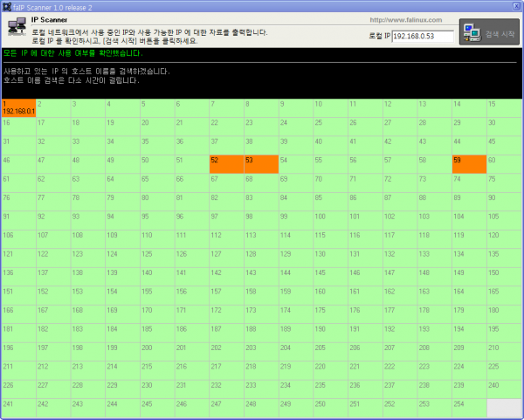Screen dimensions: 524x420
Task: Select IP cell 44
Action: click(x=469, y=145)
